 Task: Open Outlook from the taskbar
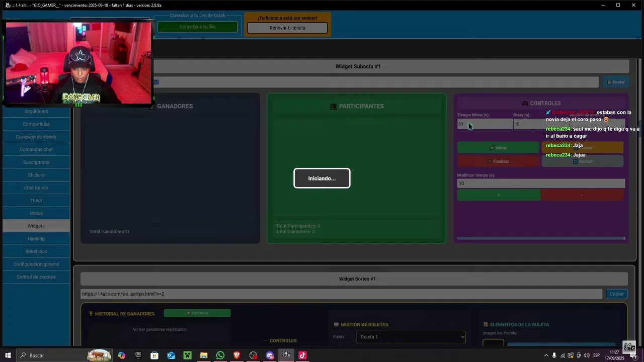click(171, 355)
